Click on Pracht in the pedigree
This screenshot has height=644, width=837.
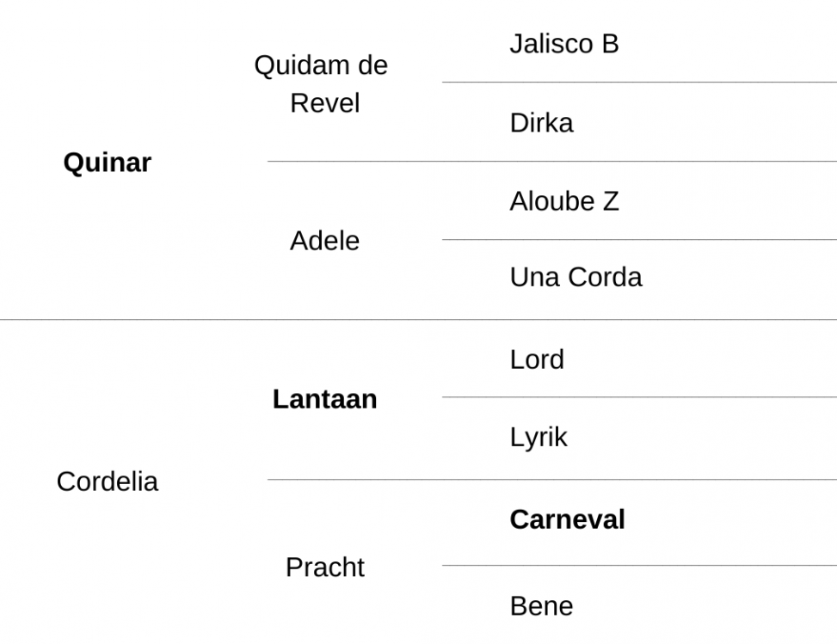(324, 567)
